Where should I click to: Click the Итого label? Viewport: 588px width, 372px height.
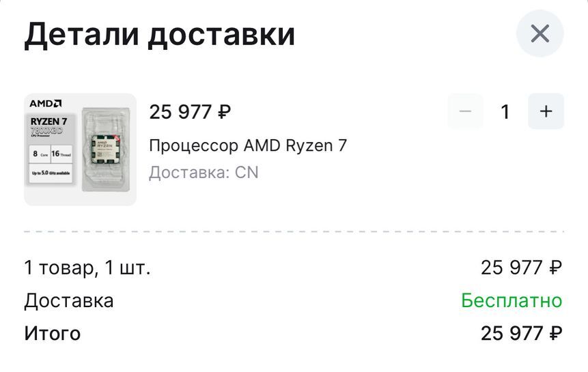coord(53,334)
